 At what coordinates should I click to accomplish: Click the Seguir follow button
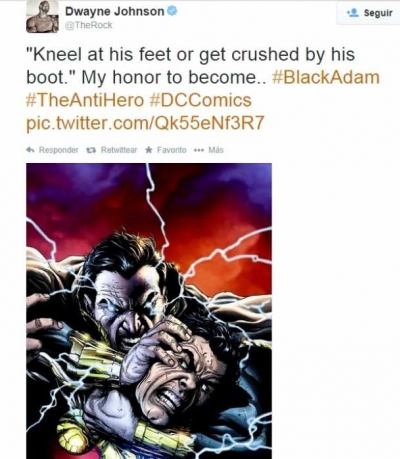click(x=368, y=13)
